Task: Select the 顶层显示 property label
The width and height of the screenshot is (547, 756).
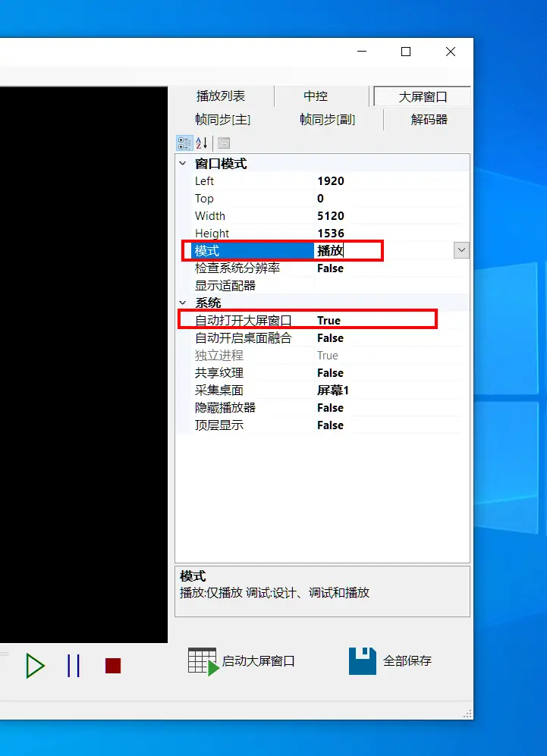Action: pyautogui.click(x=219, y=425)
